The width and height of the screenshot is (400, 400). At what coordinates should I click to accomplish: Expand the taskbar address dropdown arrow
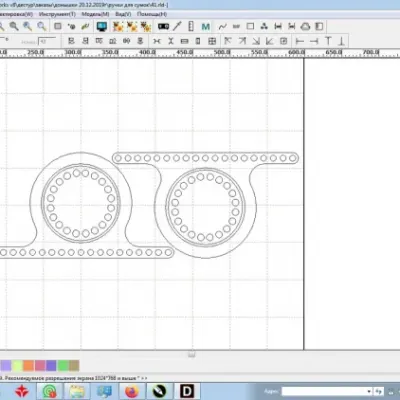(x=369, y=391)
